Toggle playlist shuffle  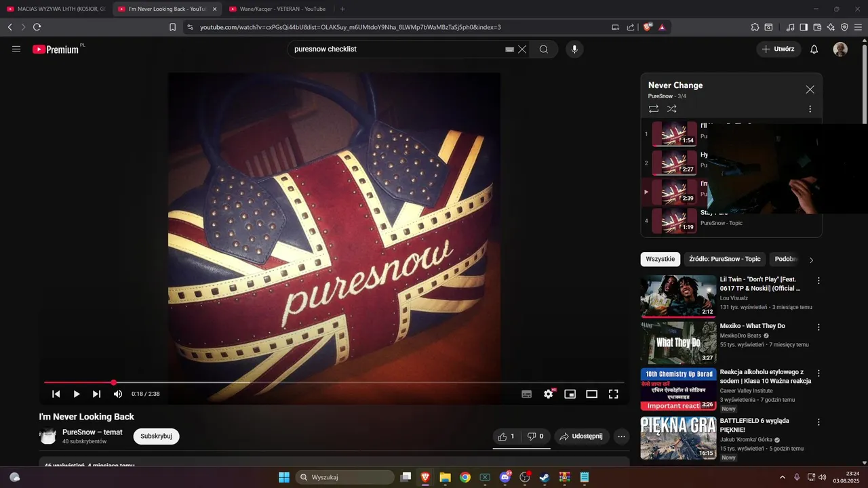tap(671, 108)
